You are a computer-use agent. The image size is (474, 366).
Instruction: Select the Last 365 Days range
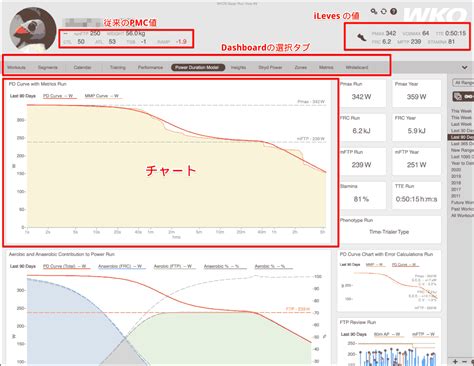point(462,144)
